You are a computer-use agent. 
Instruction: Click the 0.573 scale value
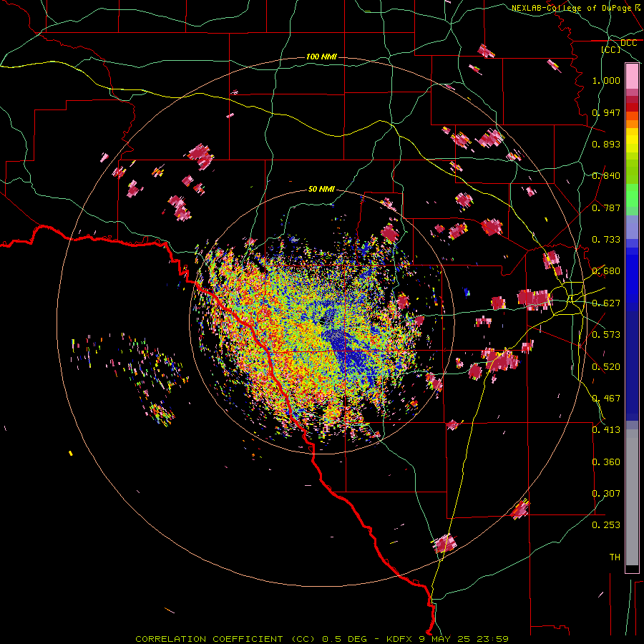606,335
